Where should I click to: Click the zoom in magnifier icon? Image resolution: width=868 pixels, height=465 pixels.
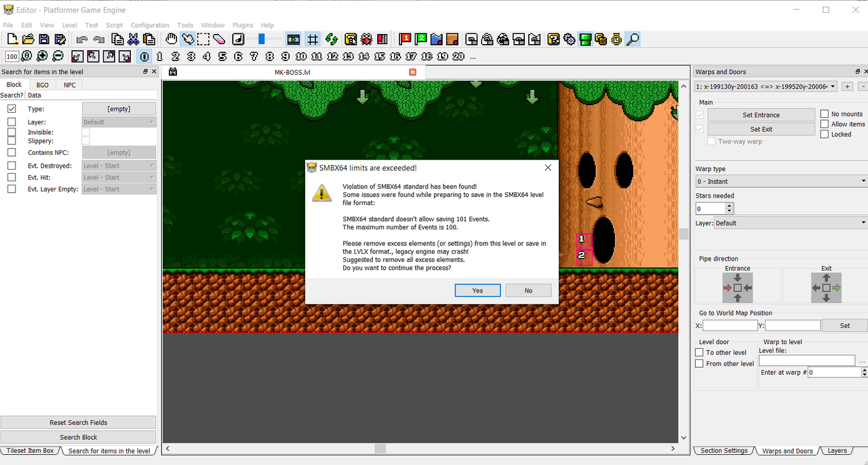(x=42, y=56)
